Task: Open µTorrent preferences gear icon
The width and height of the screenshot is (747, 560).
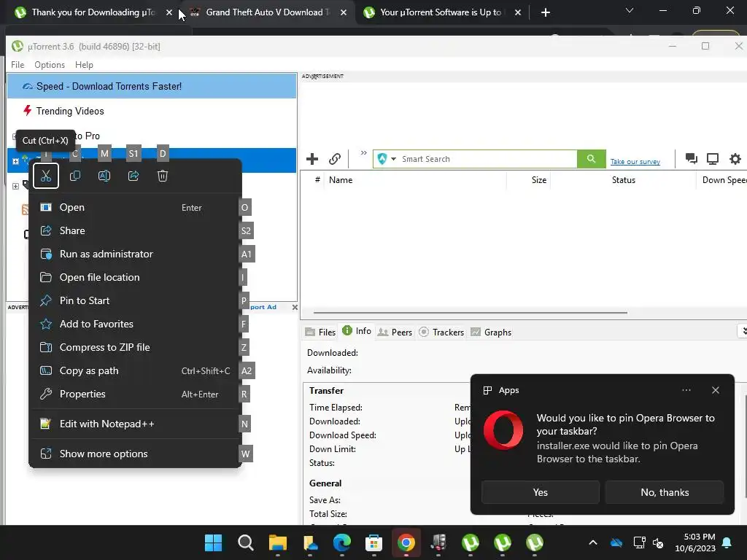Action: pos(735,158)
